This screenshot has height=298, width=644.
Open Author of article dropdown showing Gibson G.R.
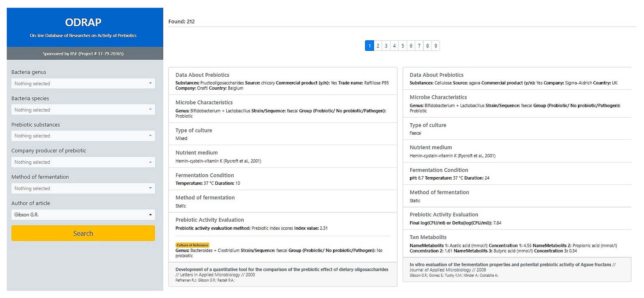pos(83,215)
